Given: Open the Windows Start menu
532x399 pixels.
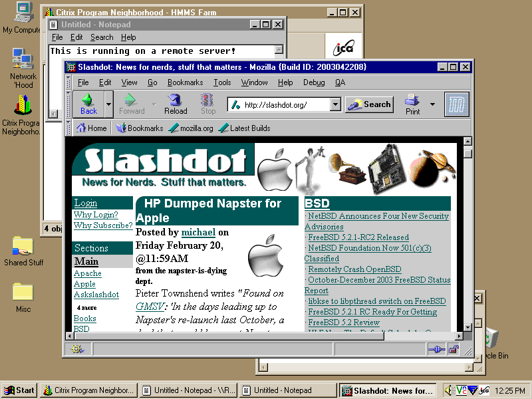Looking at the screenshot, I should click(19, 390).
